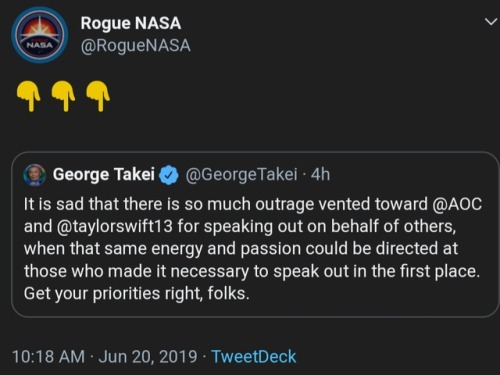Image resolution: width=500 pixels, height=375 pixels.
Task: Click the 10:18 AM tweet time
Action: tap(49, 356)
